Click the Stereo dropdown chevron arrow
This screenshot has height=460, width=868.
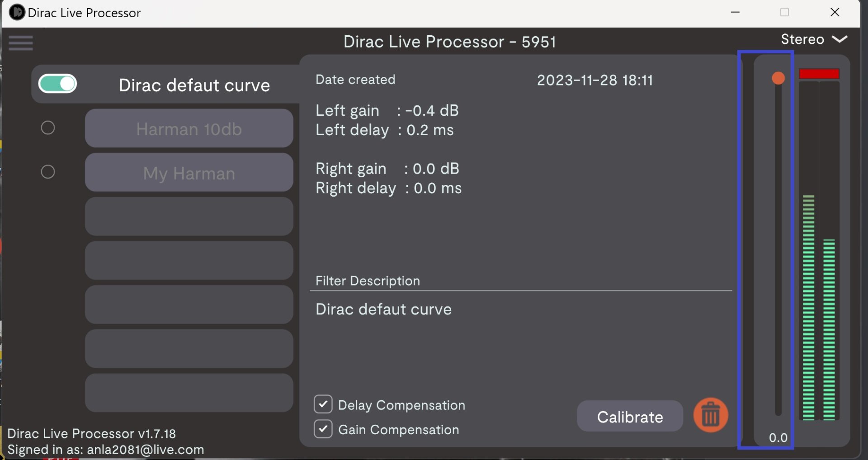point(840,39)
